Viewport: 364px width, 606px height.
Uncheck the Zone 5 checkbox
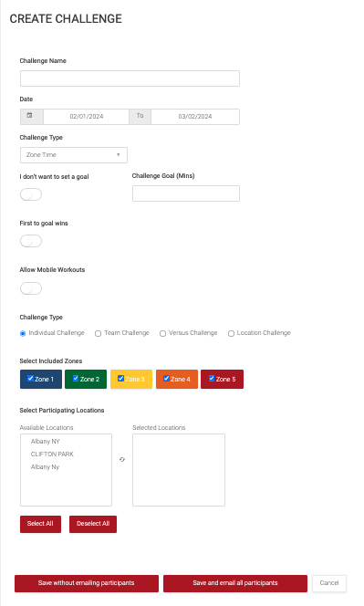pyautogui.click(x=212, y=379)
